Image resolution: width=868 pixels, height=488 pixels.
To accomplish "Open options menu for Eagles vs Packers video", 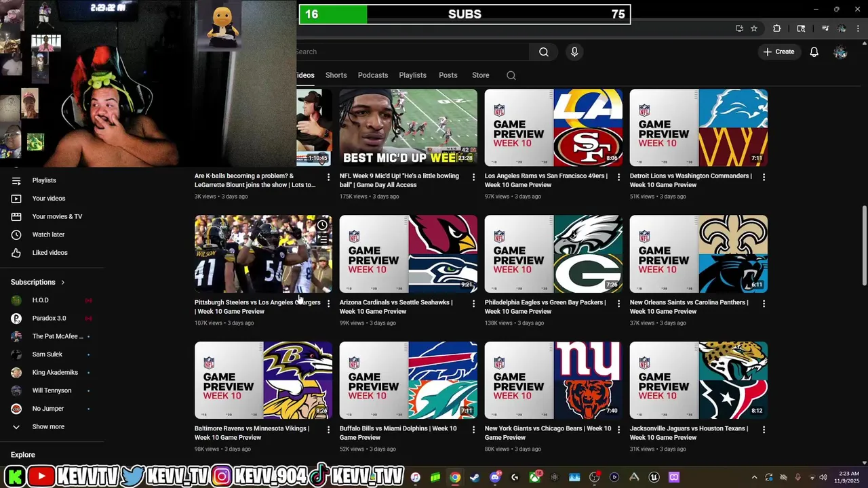I will tap(618, 304).
